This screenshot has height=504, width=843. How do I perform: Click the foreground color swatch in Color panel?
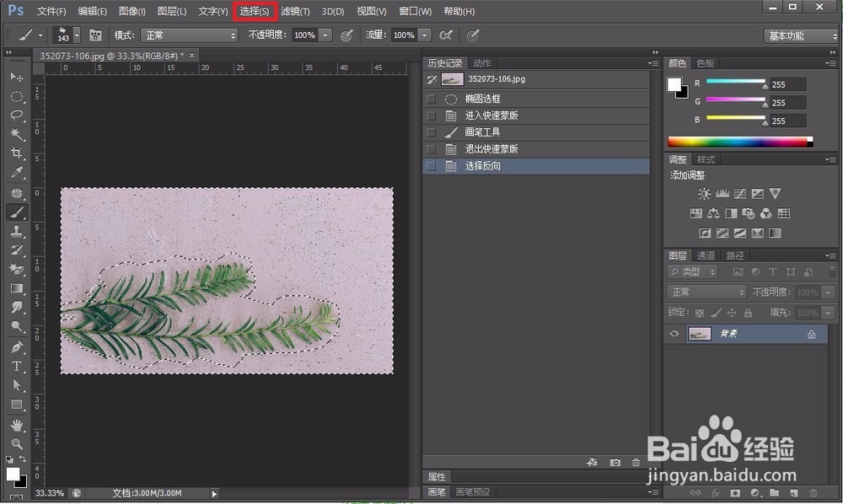point(674,85)
